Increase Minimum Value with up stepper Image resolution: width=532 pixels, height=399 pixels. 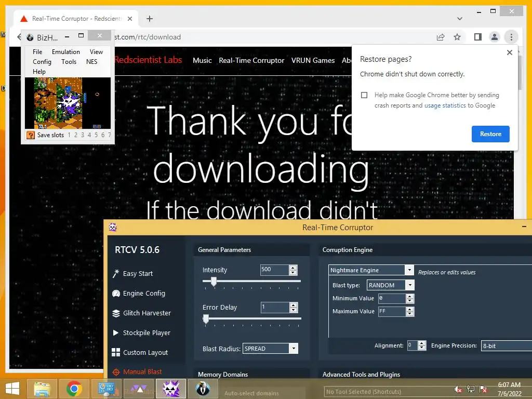pos(410,296)
